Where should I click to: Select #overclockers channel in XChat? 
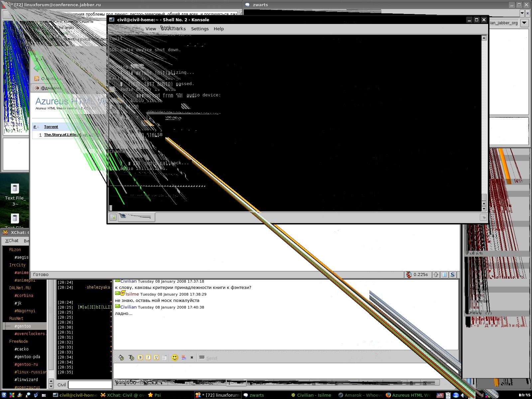[x=30, y=334]
